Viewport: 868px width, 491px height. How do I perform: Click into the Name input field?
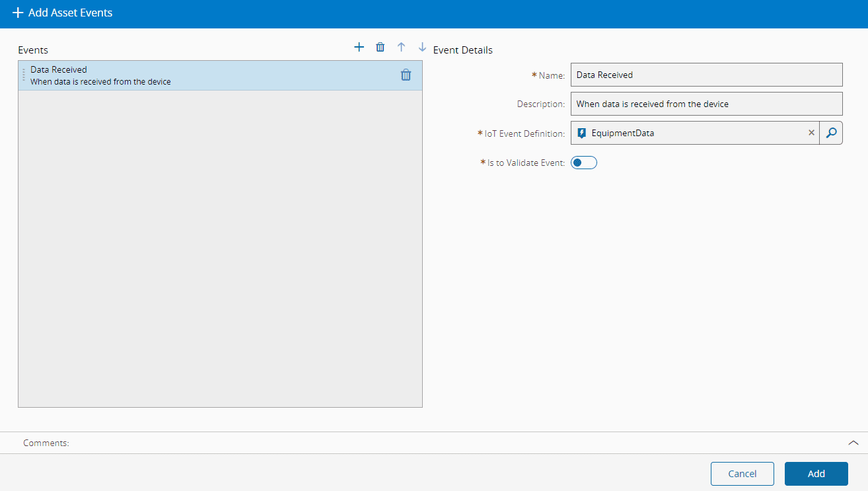[x=706, y=75]
